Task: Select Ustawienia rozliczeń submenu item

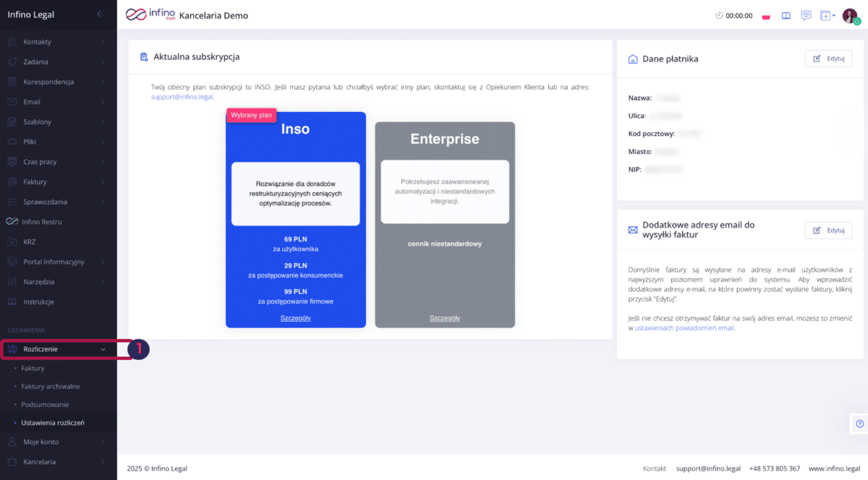Action: click(53, 423)
